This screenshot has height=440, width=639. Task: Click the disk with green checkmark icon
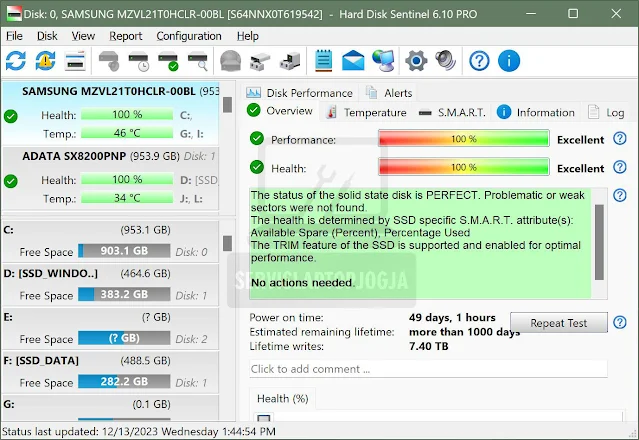click(168, 61)
